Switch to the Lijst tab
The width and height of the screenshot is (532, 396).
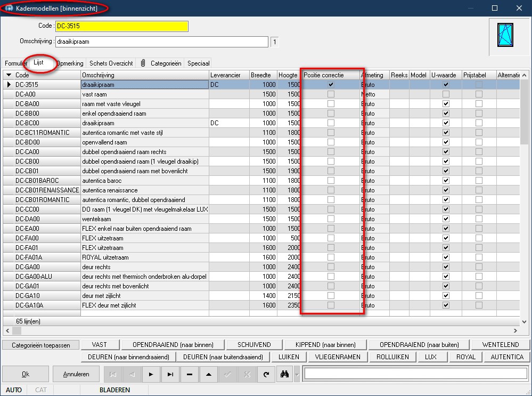point(38,62)
